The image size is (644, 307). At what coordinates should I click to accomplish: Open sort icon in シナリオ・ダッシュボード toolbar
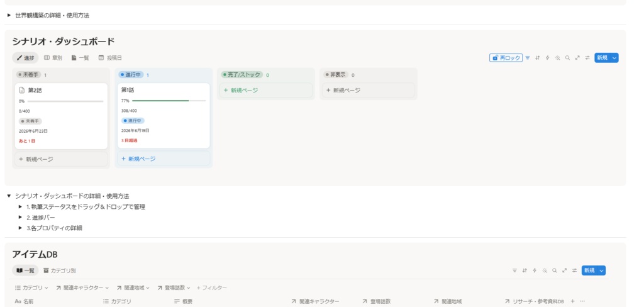click(538, 58)
